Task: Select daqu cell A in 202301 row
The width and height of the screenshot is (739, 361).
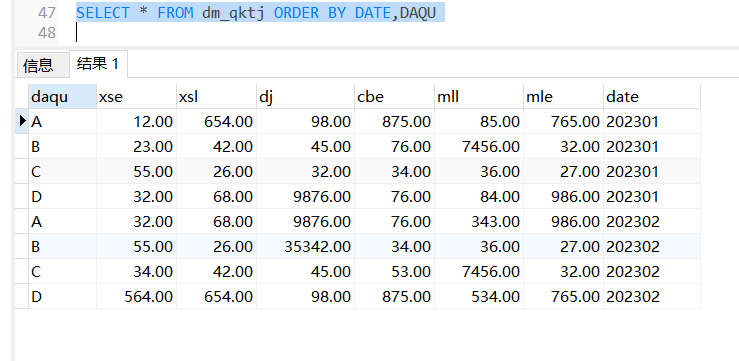Action: click(x=62, y=122)
